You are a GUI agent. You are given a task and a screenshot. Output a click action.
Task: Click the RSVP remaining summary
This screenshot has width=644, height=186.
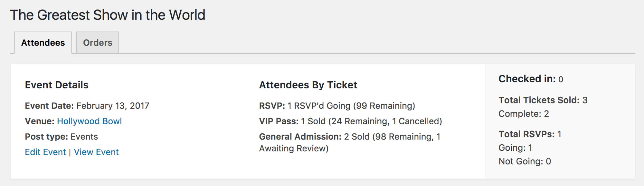pos(337,105)
